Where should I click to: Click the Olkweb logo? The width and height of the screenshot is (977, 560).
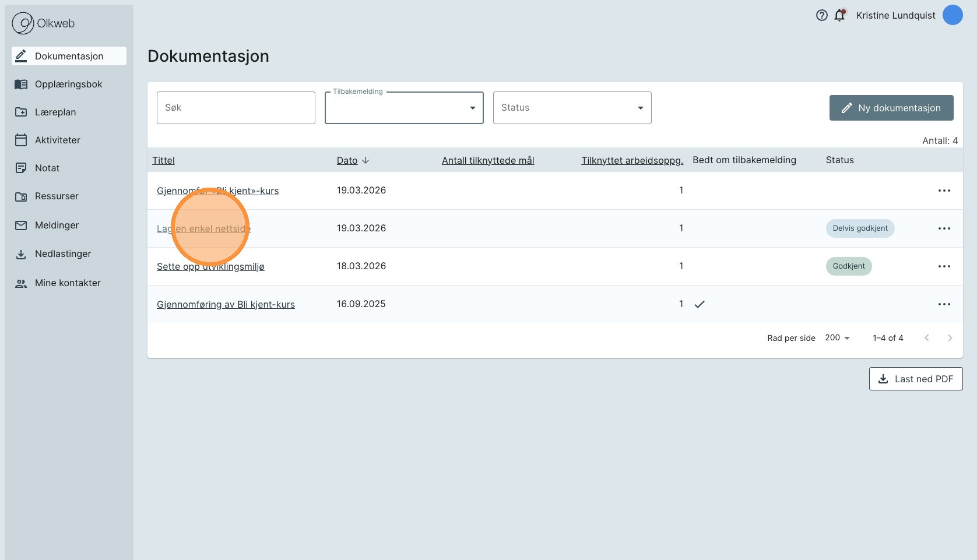click(44, 23)
